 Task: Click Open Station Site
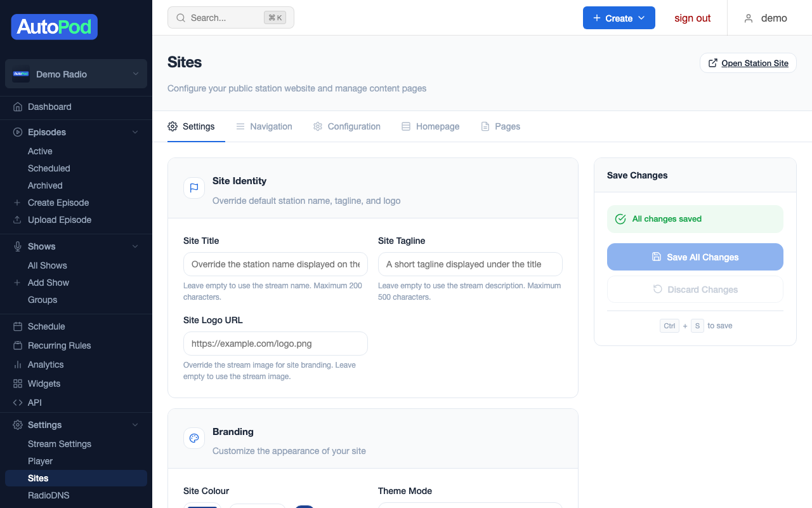click(747, 63)
